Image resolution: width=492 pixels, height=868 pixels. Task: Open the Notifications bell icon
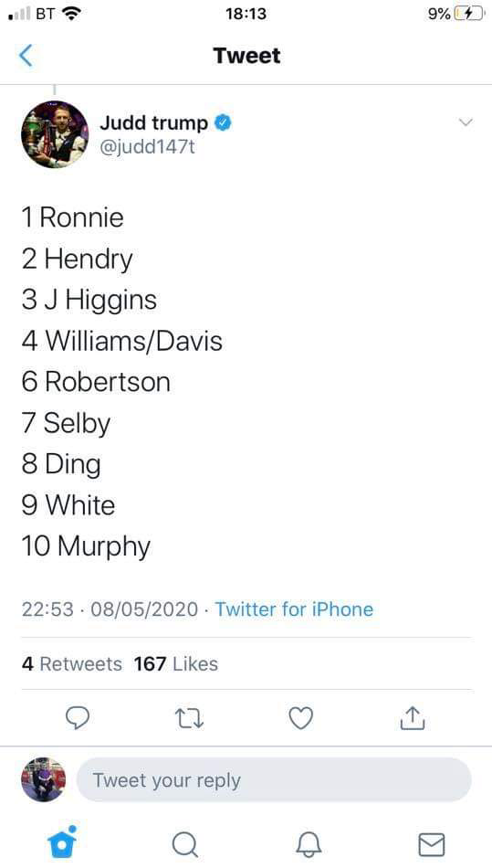coord(309,845)
